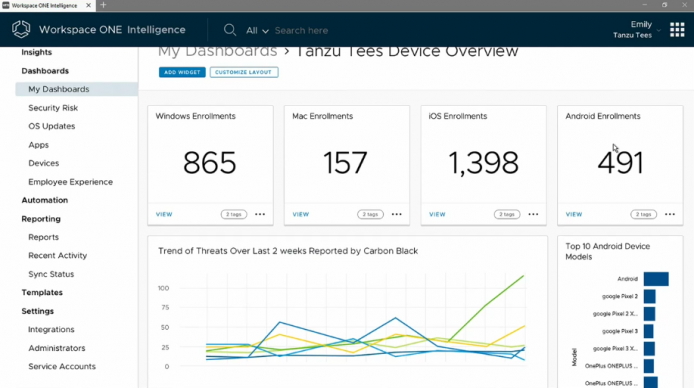Expand the Emily Tanzu Tees account menu
This screenshot has height=388, width=694.
click(x=636, y=30)
